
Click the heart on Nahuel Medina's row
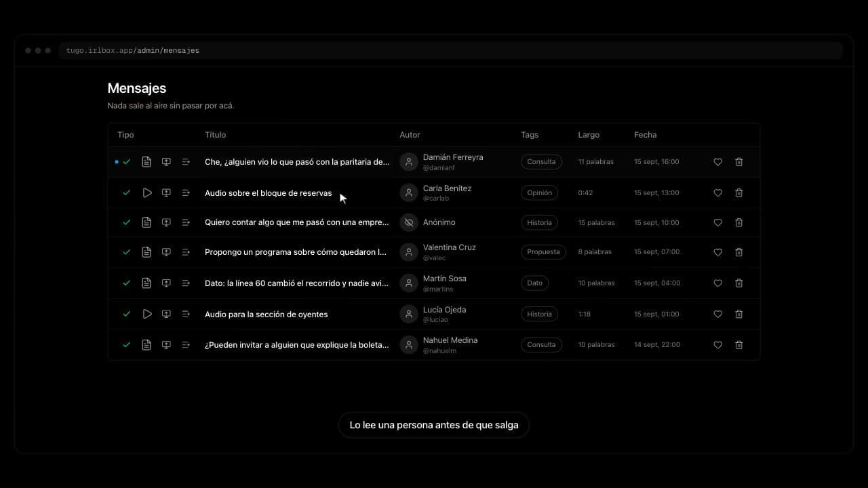point(717,345)
